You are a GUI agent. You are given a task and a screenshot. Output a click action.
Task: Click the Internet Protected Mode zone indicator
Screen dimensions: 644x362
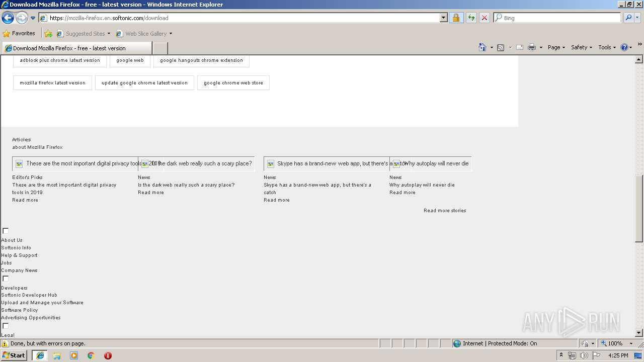click(495, 343)
